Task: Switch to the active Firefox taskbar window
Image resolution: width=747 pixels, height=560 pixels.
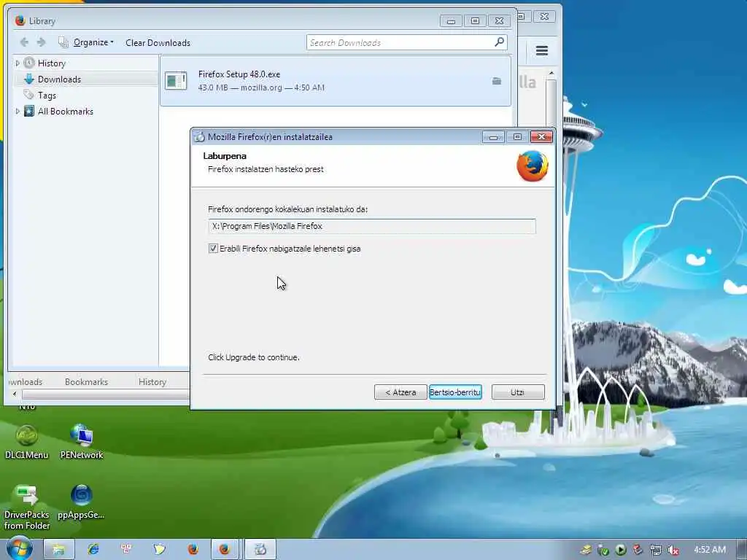Action: 225,549
